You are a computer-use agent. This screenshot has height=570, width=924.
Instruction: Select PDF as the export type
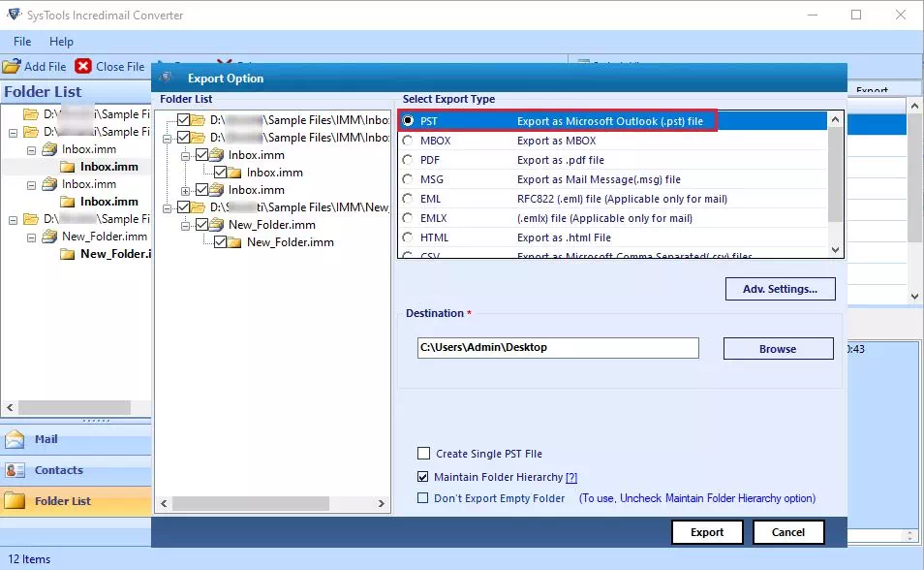(408, 160)
